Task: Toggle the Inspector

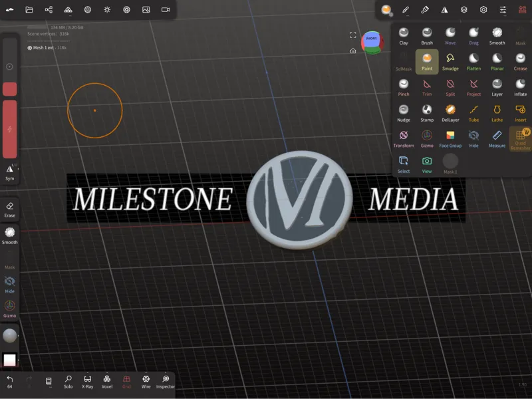Action: [x=165, y=382]
